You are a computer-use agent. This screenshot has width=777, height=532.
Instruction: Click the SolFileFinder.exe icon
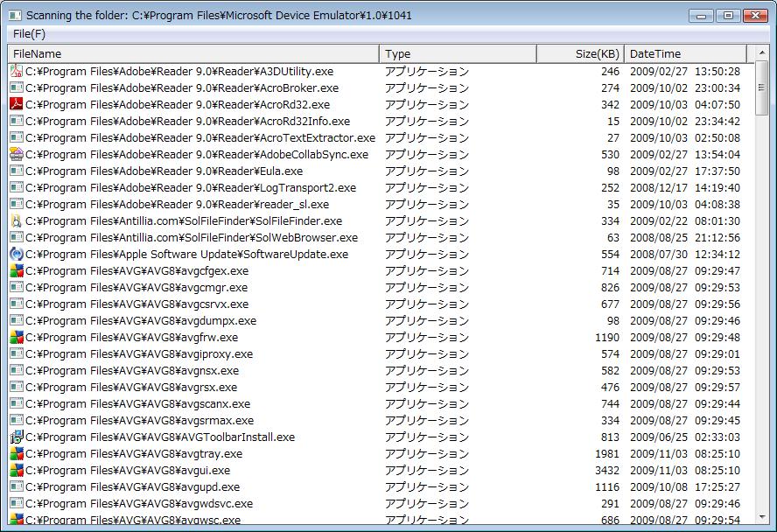pyautogui.click(x=17, y=220)
